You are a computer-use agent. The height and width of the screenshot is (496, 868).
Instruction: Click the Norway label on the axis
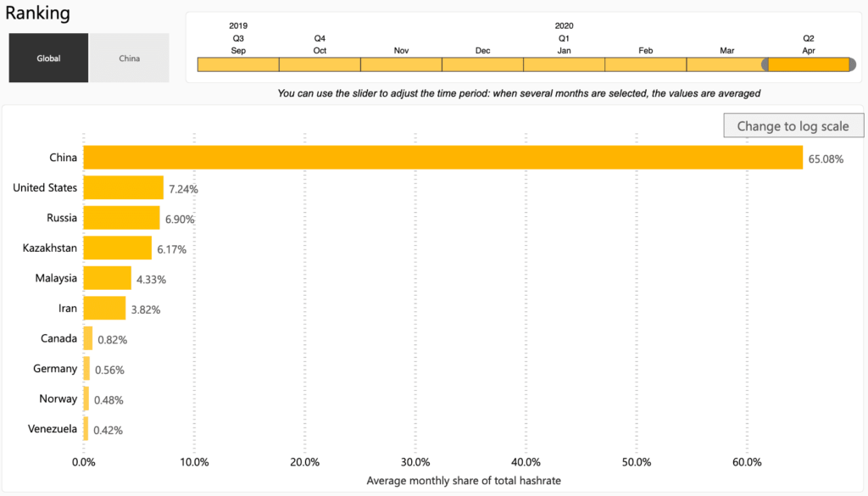click(58, 398)
